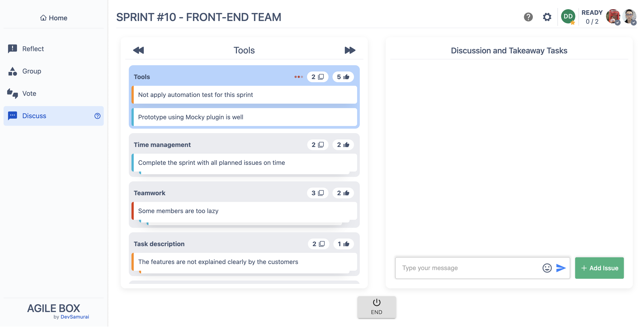Screen dimensions: 644x327
Task: Expand the Time management card stack count
Action: click(318, 145)
